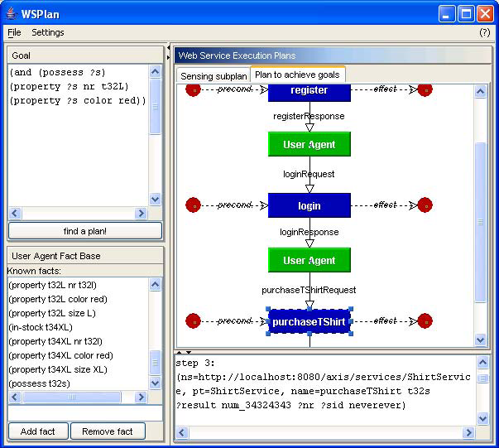Select the purchaseTShirt service node

(x=309, y=321)
